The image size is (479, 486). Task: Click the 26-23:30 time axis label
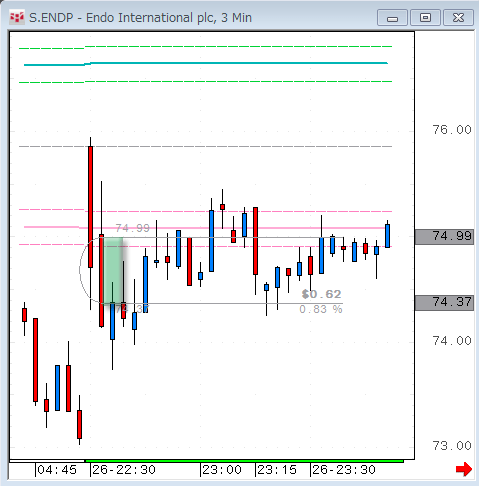[344, 470]
